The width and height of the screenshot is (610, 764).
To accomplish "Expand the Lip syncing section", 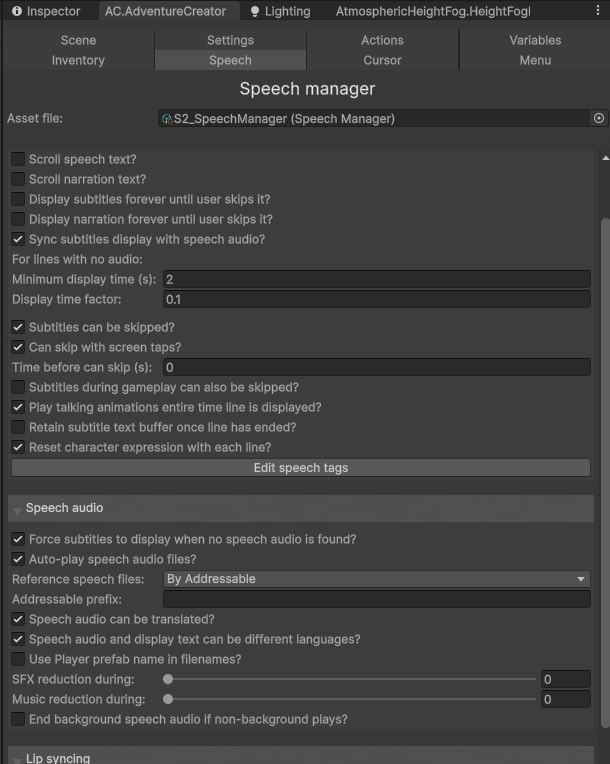I will tap(18, 758).
